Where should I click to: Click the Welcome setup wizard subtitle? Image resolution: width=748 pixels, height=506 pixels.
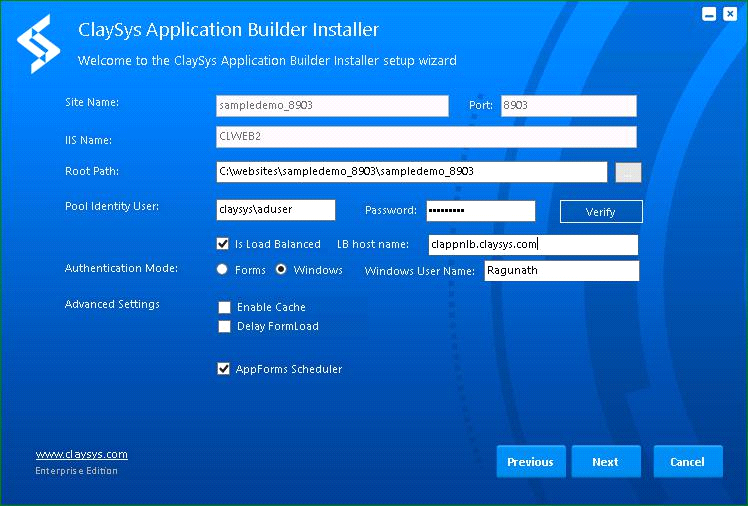pyautogui.click(x=267, y=61)
